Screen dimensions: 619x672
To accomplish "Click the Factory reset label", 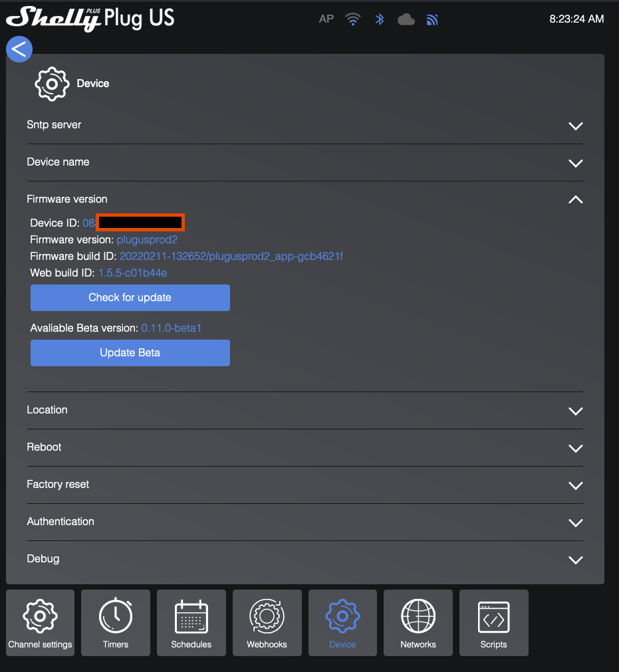I will coord(58,485).
